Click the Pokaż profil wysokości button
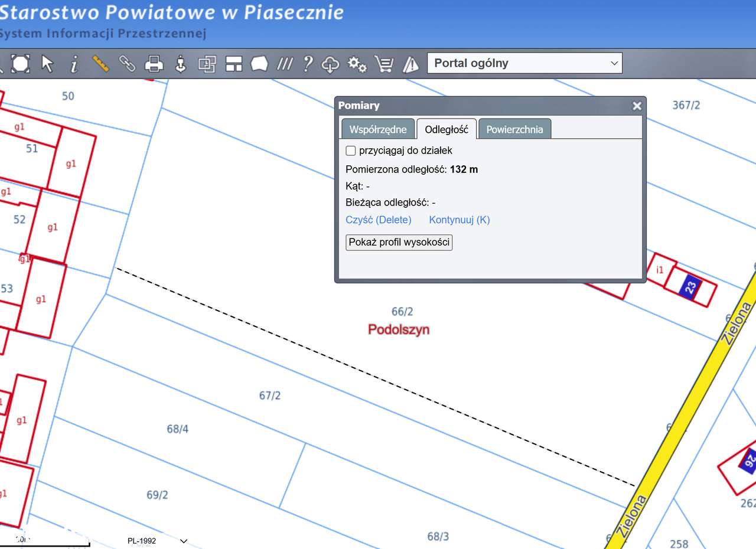The height and width of the screenshot is (549, 756). click(399, 242)
